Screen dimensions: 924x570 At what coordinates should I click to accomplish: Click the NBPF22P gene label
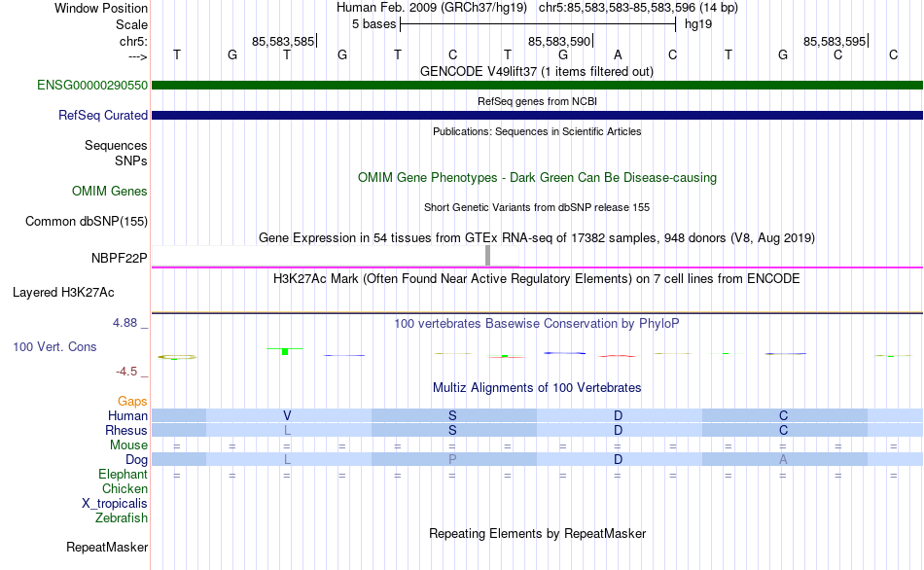[119, 258]
